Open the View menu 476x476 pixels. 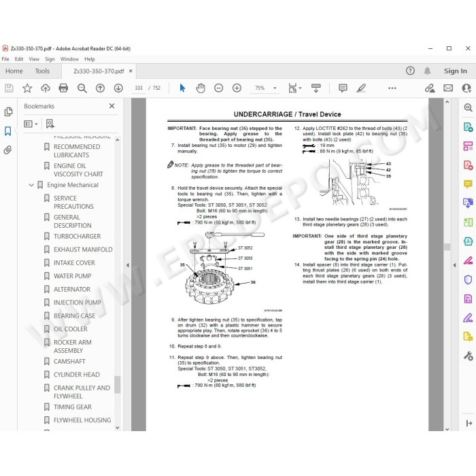tap(34, 59)
